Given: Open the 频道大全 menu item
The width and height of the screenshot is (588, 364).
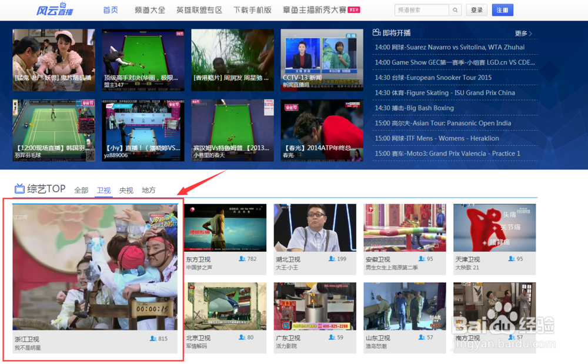Looking at the screenshot, I should click(149, 10).
